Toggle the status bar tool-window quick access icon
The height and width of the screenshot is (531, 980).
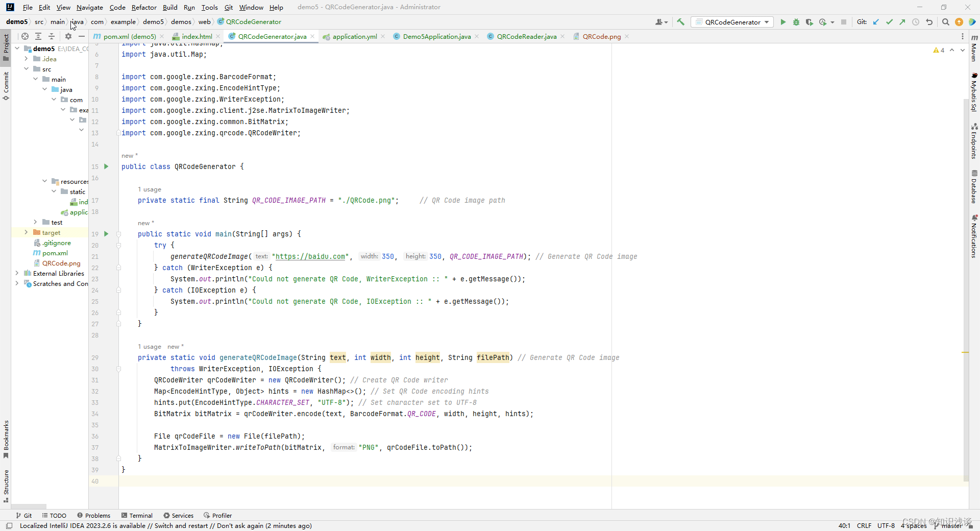click(x=9, y=525)
